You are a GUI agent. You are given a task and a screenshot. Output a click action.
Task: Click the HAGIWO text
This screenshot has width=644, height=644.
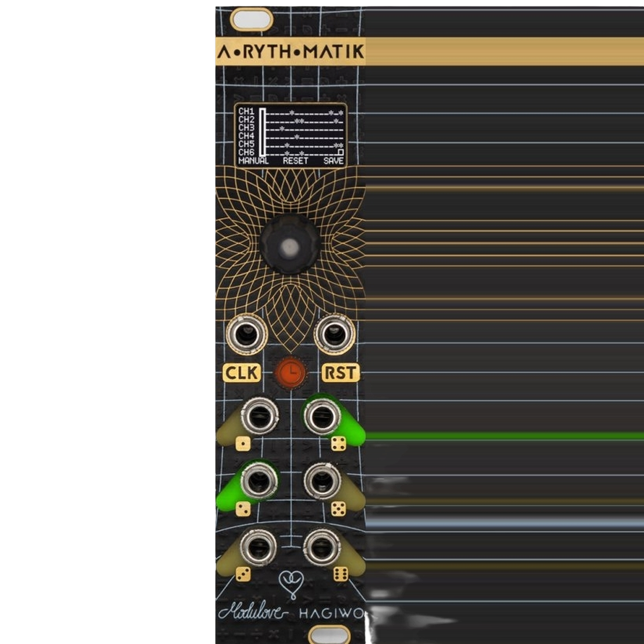[x=332, y=613]
